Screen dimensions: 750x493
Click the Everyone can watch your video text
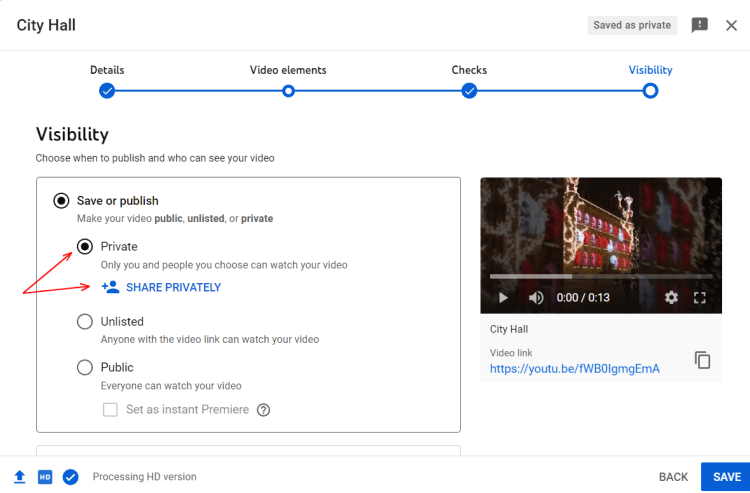pyautogui.click(x=171, y=385)
